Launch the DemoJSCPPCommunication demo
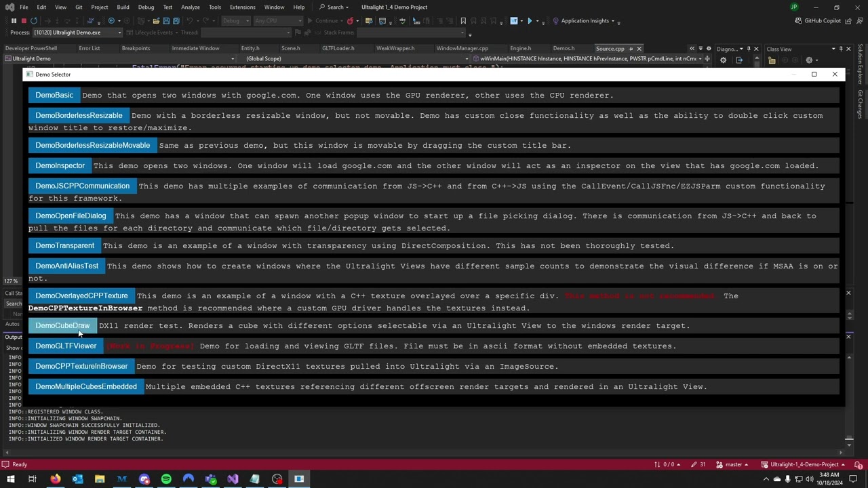 pos(82,186)
